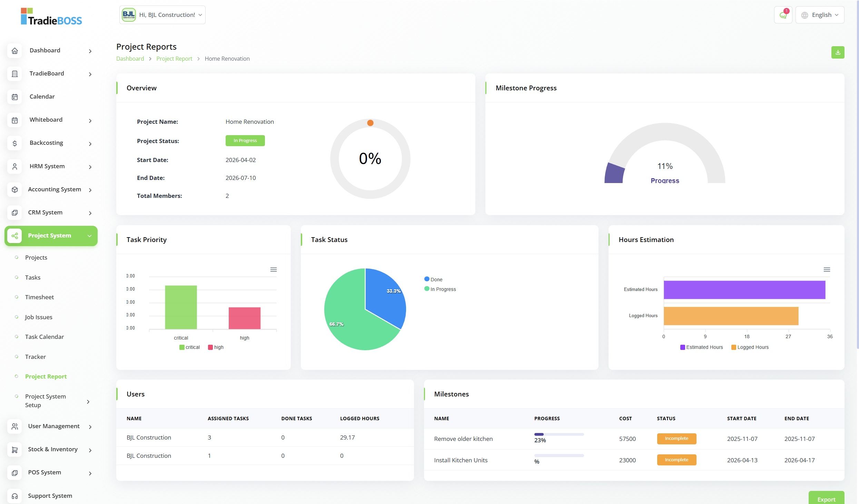This screenshot has width=859, height=504.
Task: Follow the Project Report breadcrumb link
Action: point(174,59)
